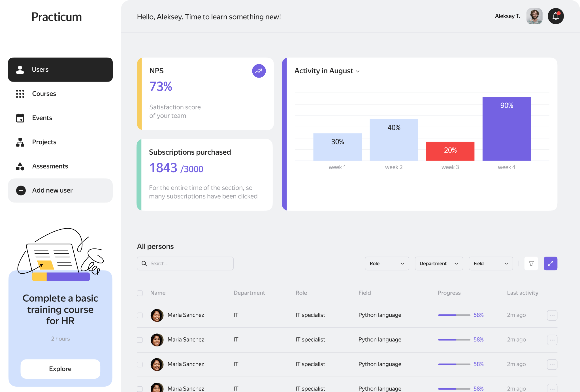Click the week 4 90% activity bar

point(506,129)
